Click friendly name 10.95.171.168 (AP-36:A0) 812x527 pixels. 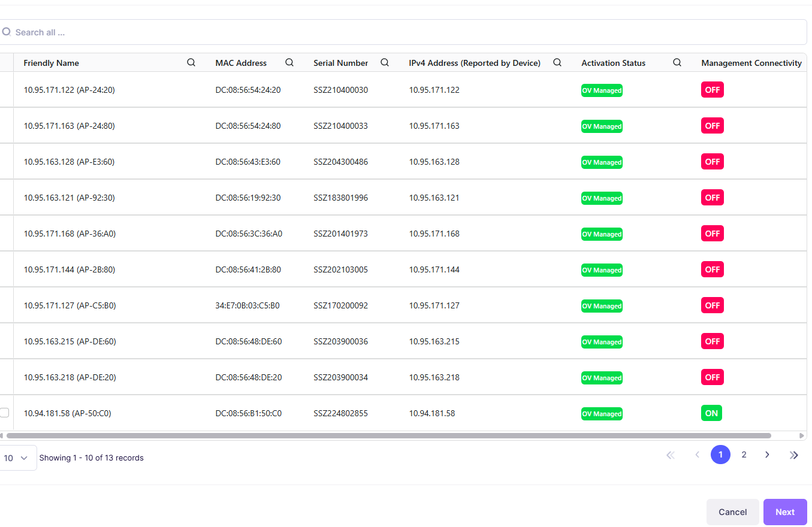click(70, 234)
